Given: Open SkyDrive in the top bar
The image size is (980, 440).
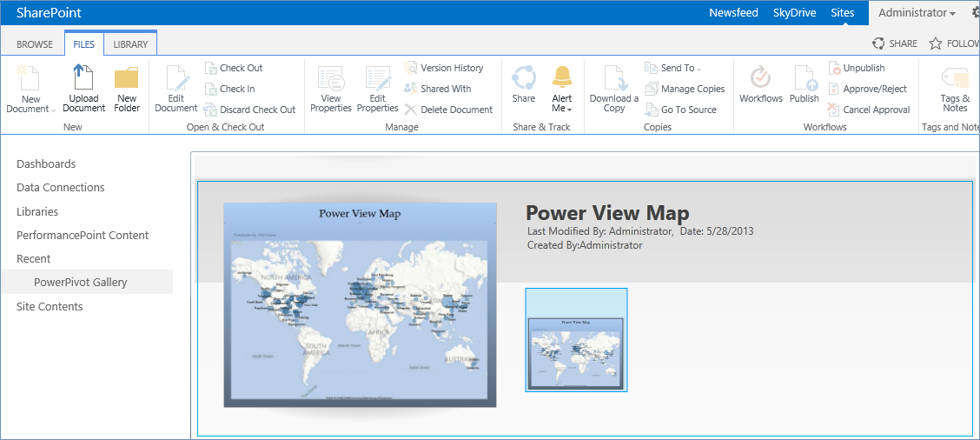Looking at the screenshot, I should 794,12.
